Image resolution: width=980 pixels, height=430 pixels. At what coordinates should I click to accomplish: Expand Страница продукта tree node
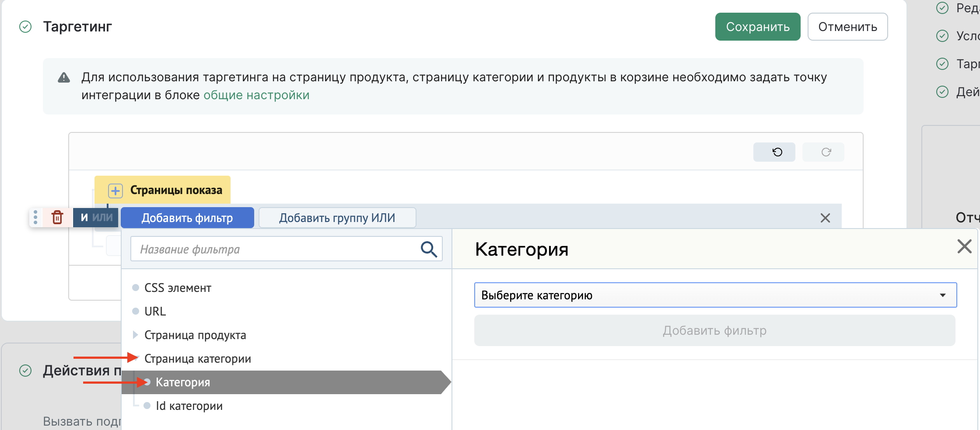click(x=135, y=335)
